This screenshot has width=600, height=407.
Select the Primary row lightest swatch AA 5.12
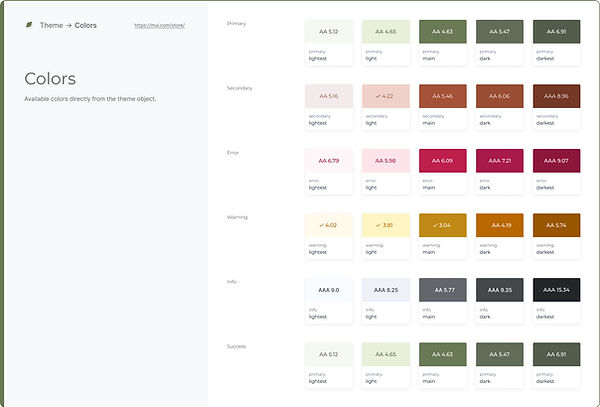(329, 32)
